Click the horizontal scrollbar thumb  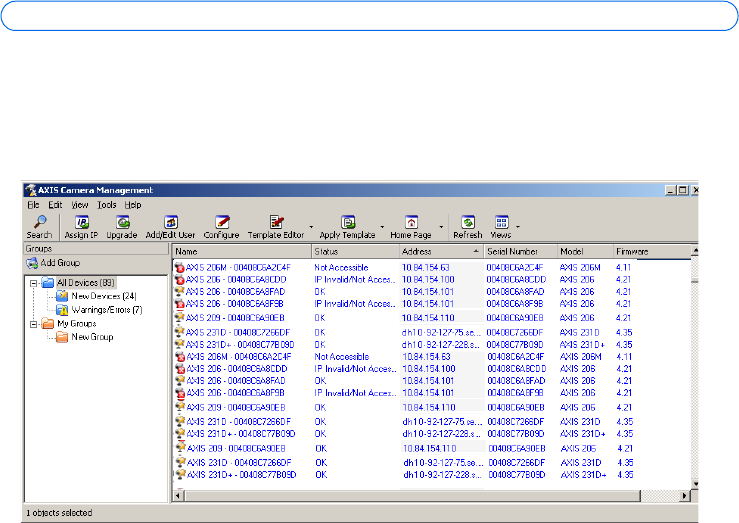(x=413, y=496)
